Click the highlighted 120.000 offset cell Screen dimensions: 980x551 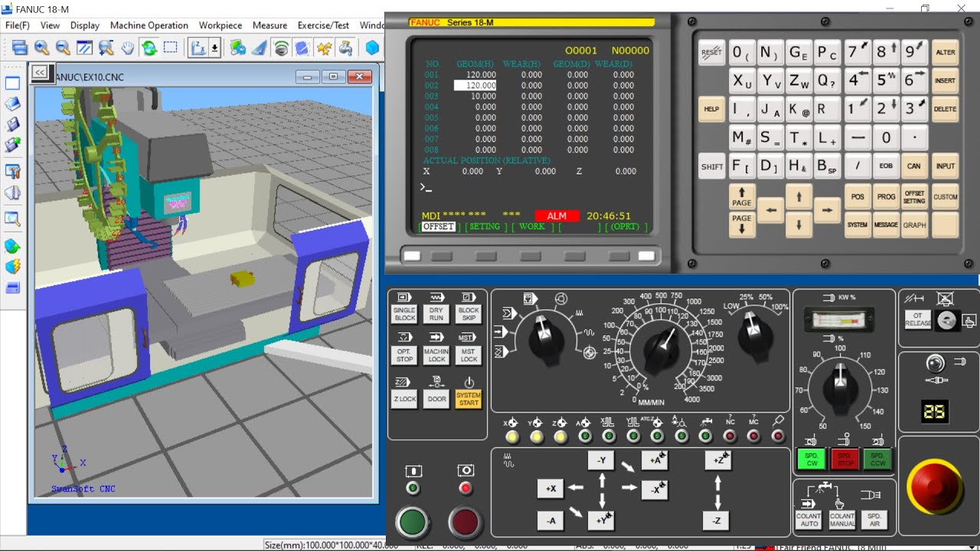tap(475, 86)
